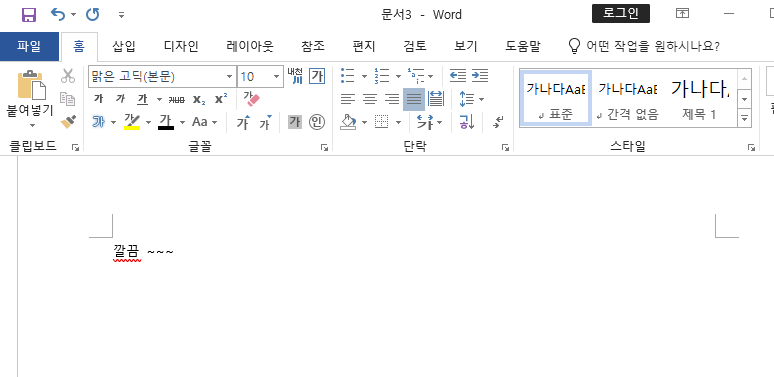Open the font size dropdown
This screenshot has width=774, height=377.
click(x=276, y=76)
